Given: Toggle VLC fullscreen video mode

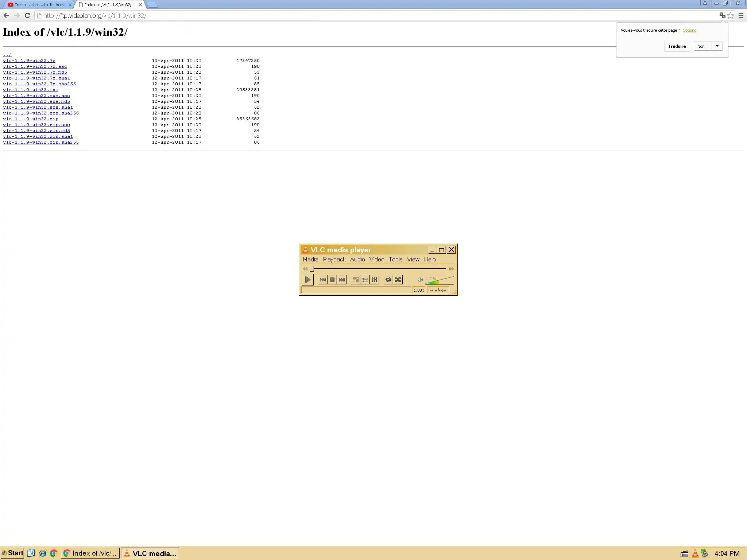Looking at the screenshot, I should 355,280.
